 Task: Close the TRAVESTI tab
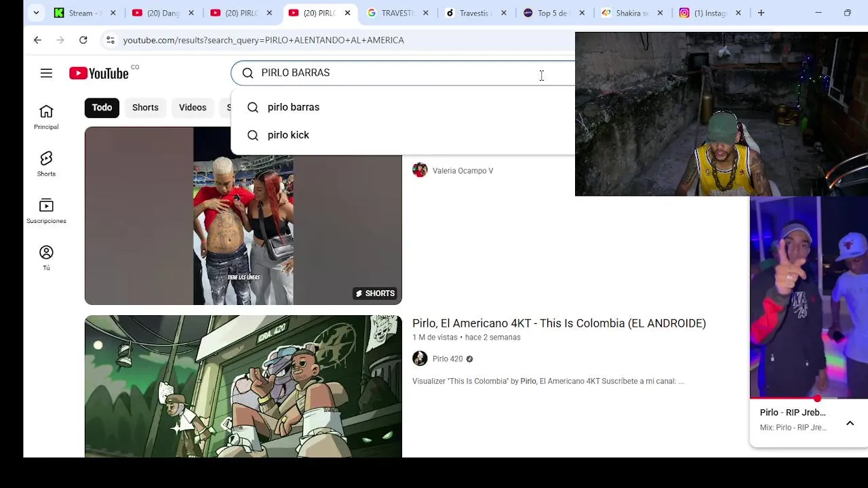pos(426,13)
